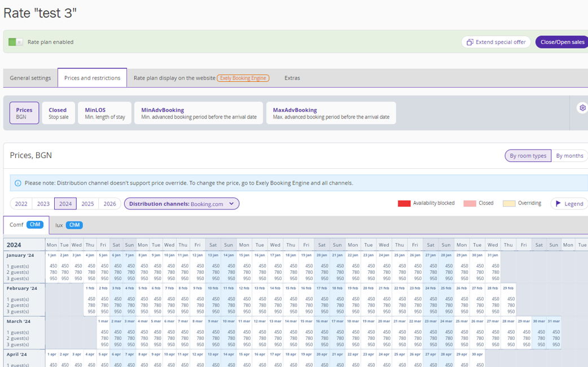Viewport: 588px width, 367px height.
Task: Select year 2025
Action: coord(87,204)
